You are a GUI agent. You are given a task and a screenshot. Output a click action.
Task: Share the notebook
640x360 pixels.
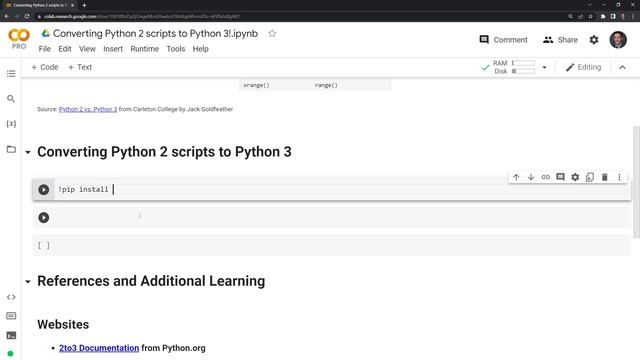point(560,40)
